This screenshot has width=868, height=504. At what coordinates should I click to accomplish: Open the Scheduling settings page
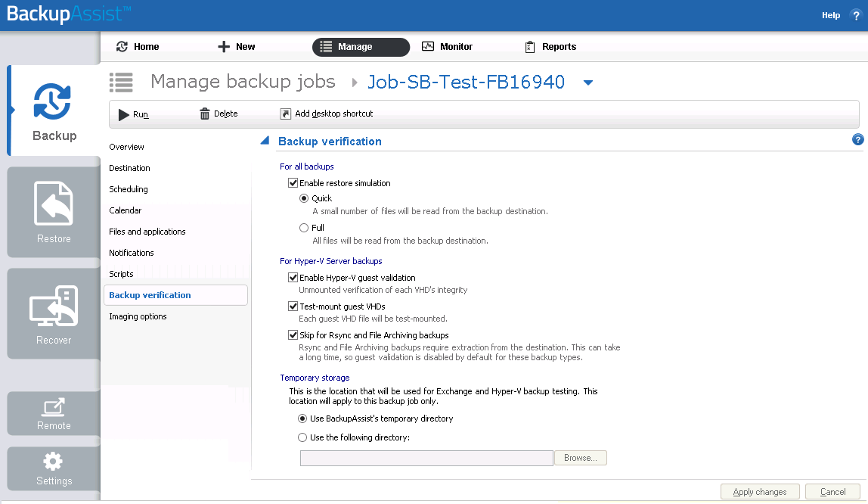click(x=129, y=189)
